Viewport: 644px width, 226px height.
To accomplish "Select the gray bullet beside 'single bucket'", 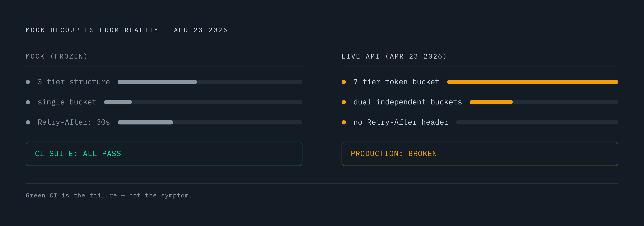I will (28, 102).
